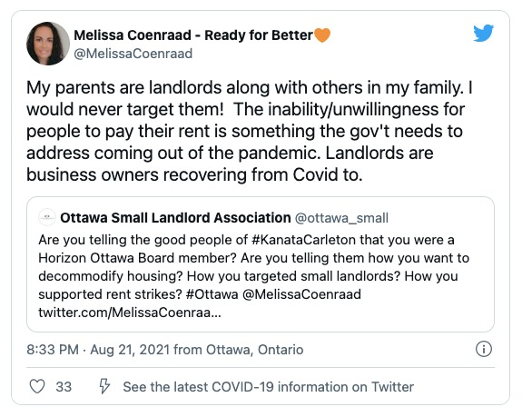Open the twitter.com/MelissaCoenraa... link
Screen dimensions: 532x417
[130, 313]
